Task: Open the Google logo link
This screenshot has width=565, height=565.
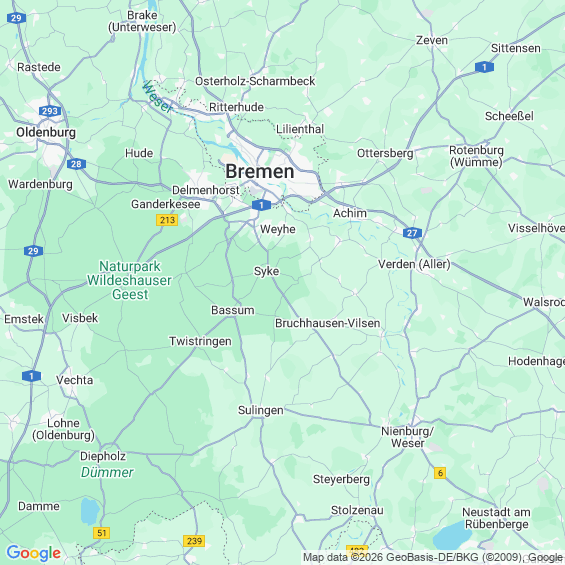Action: coord(34,553)
